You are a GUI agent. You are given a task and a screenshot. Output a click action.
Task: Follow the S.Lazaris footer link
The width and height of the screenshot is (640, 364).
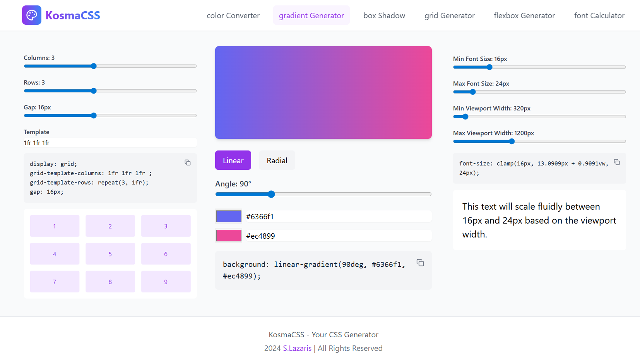tap(297, 348)
